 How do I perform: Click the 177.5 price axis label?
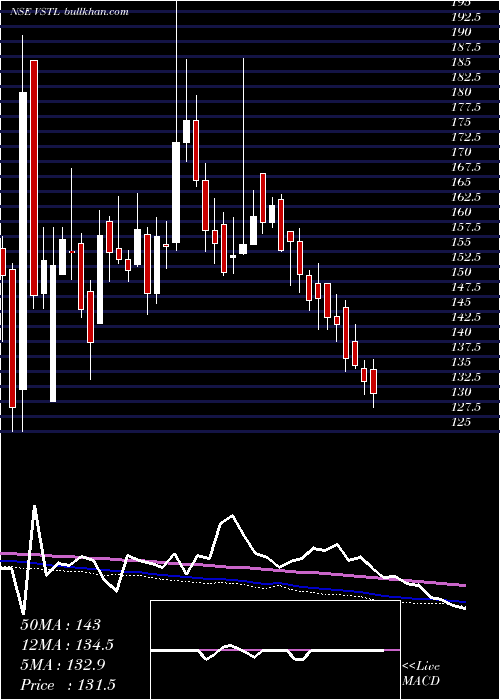(466, 107)
